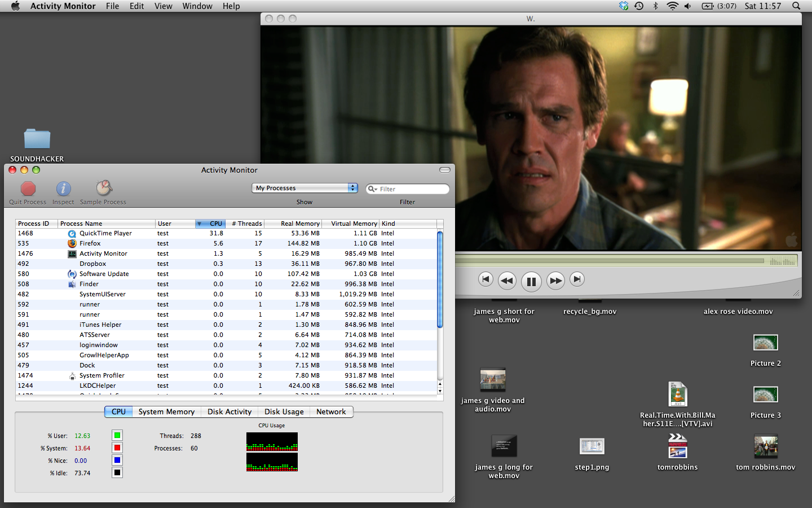Viewport: 812px width, 508px height.
Task: Click the Time Machine menu bar icon
Action: click(x=639, y=6)
